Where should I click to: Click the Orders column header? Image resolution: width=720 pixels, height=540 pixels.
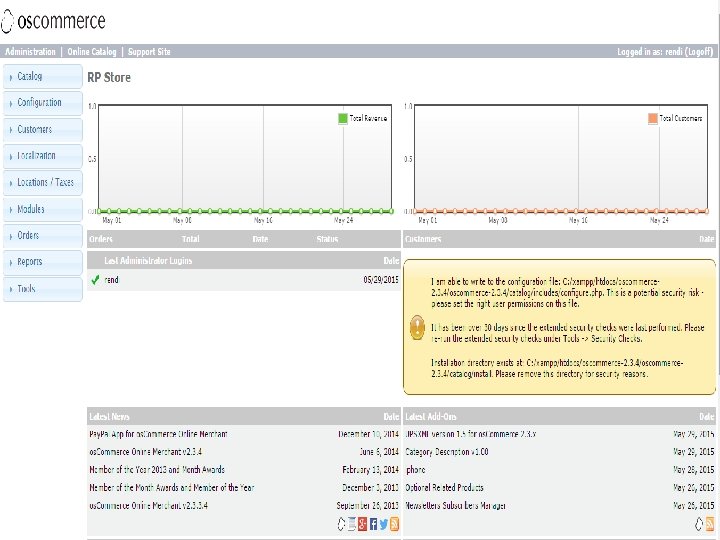pos(101,239)
